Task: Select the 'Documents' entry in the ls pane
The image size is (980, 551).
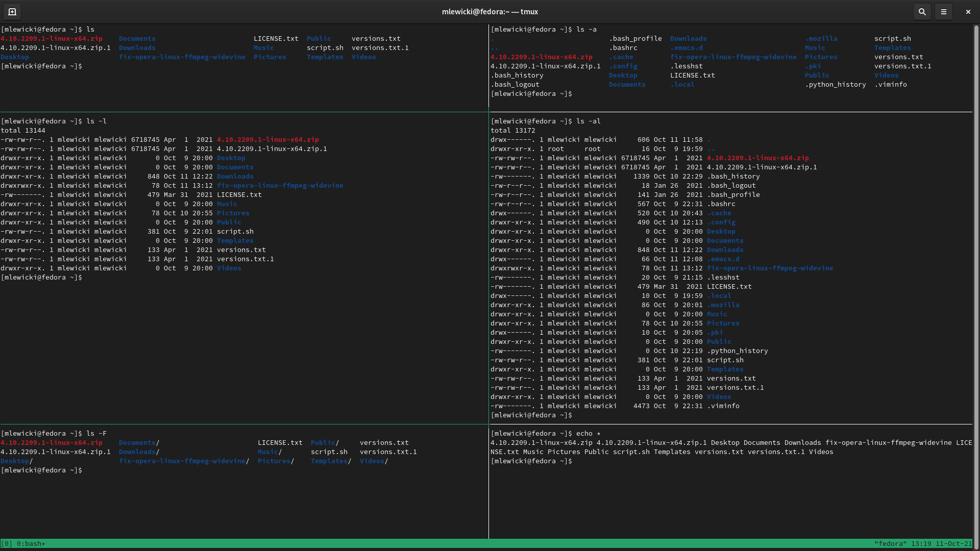Action: (137, 39)
